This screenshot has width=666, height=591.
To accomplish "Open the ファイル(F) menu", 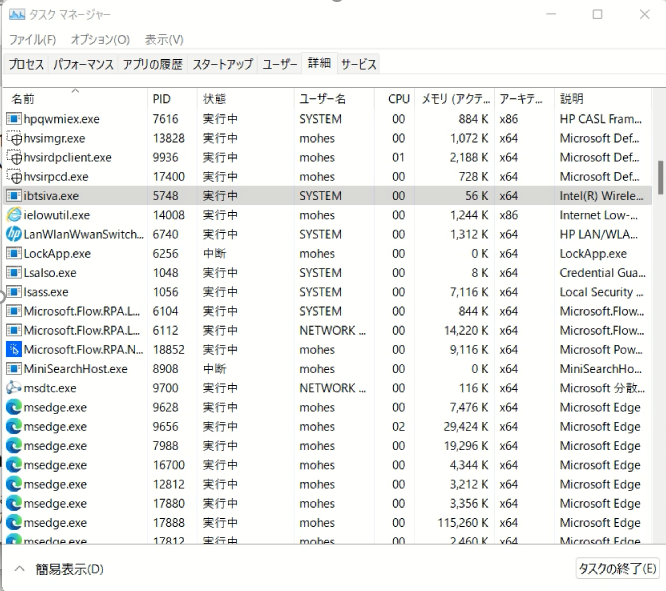I will (33, 40).
